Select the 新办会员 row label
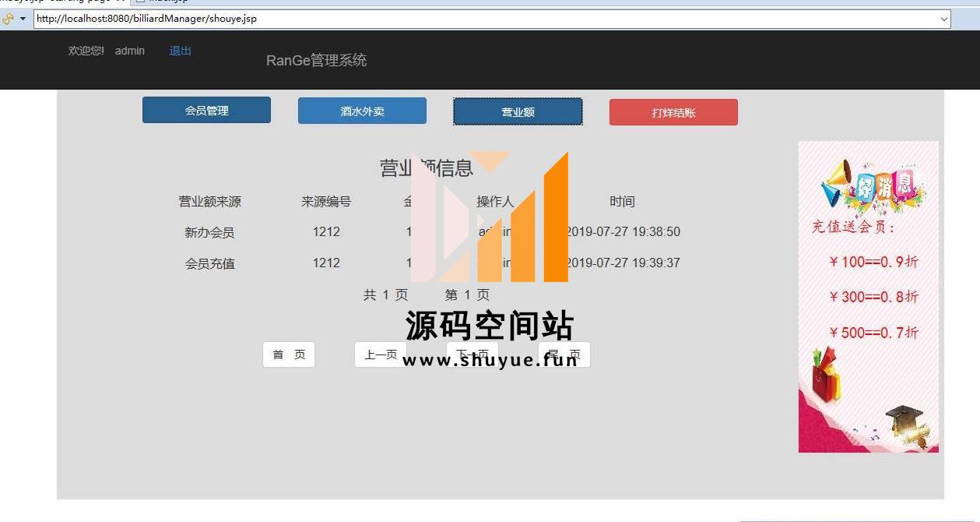 click(209, 232)
